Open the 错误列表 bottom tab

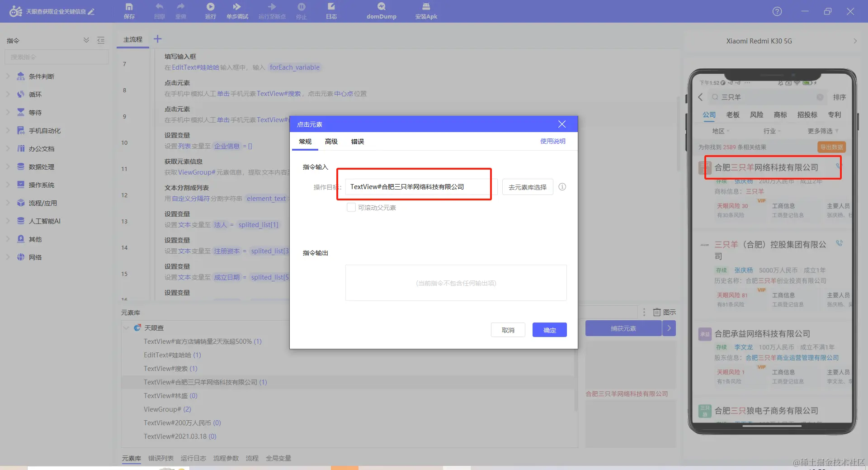coord(161,458)
